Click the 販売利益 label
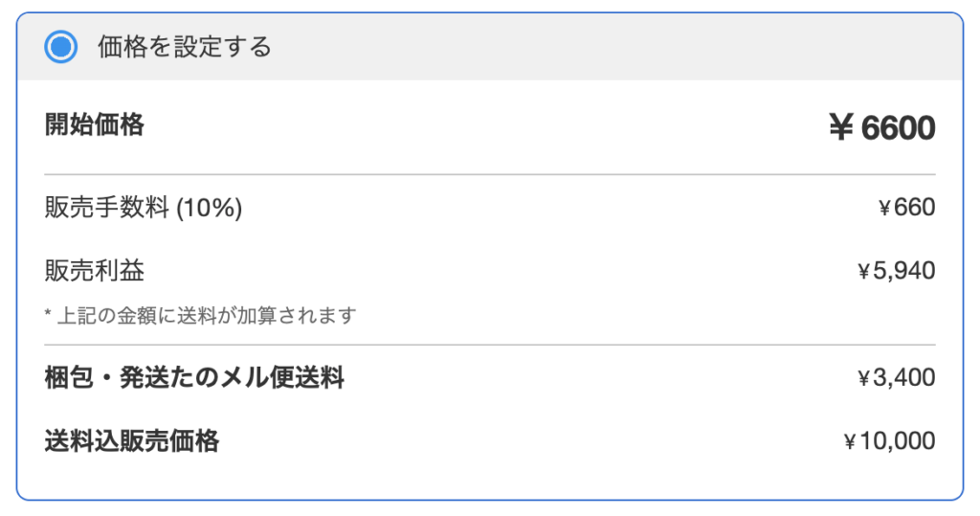 (95, 271)
